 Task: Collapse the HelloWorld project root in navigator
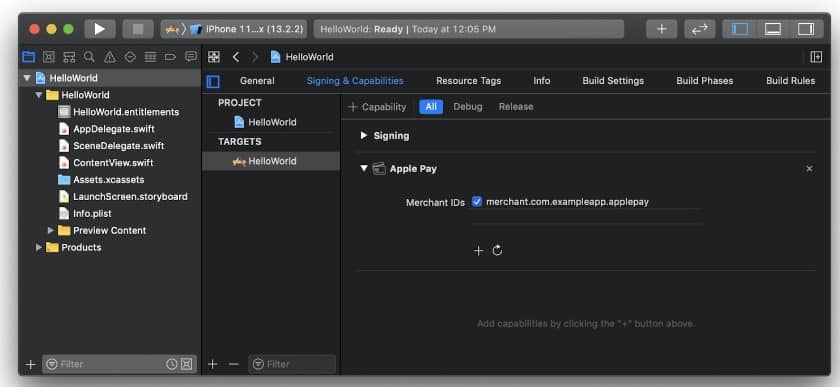pos(26,78)
